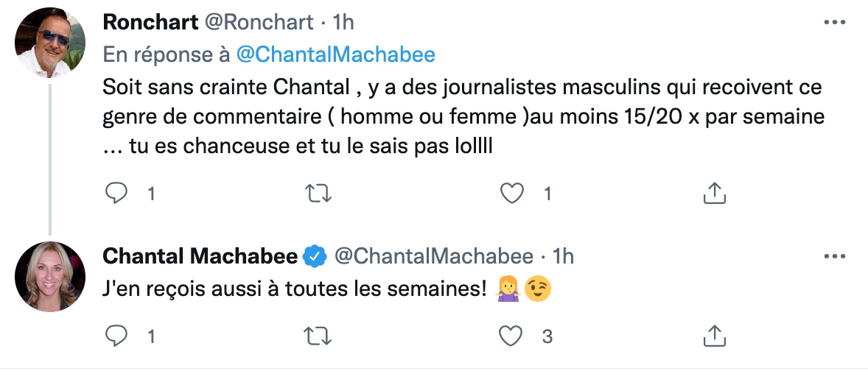Open Ronchart's tweet timestamp 1h

343,23
